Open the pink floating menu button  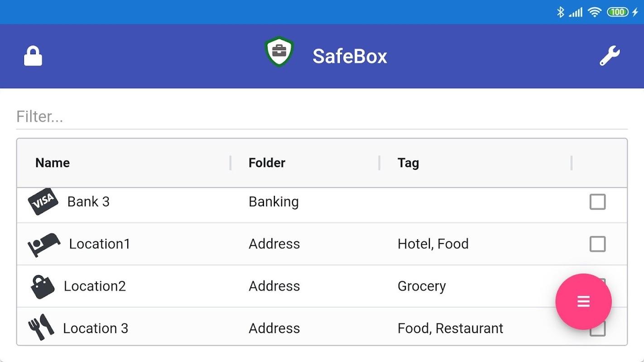[583, 301]
